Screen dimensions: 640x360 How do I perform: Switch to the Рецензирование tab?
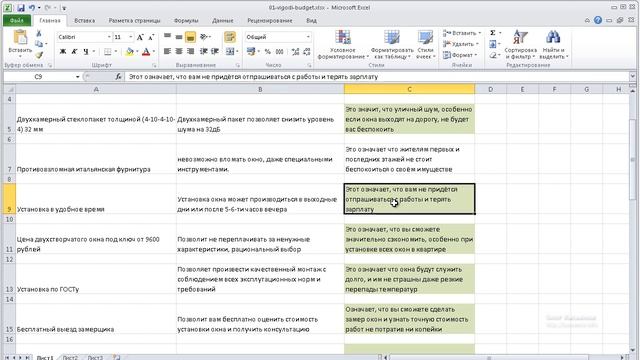pyautogui.click(x=270, y=20)
